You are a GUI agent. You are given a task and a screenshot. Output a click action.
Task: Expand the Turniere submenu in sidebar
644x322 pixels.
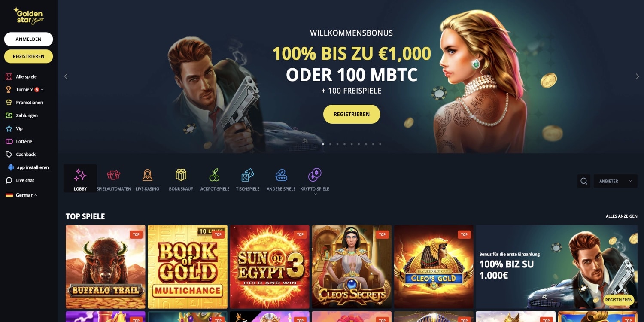coord(42,90)
